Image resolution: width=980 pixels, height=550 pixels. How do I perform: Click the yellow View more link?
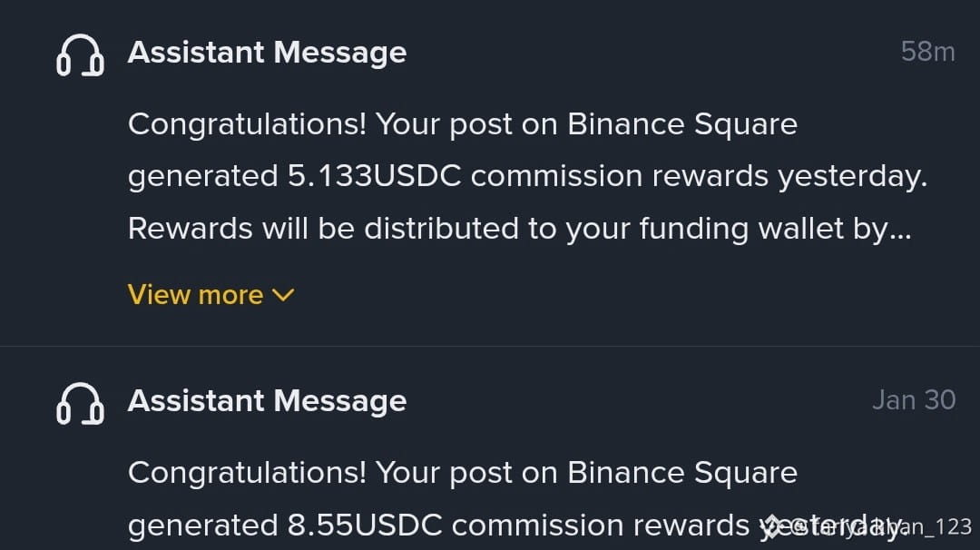click(196, 295)
